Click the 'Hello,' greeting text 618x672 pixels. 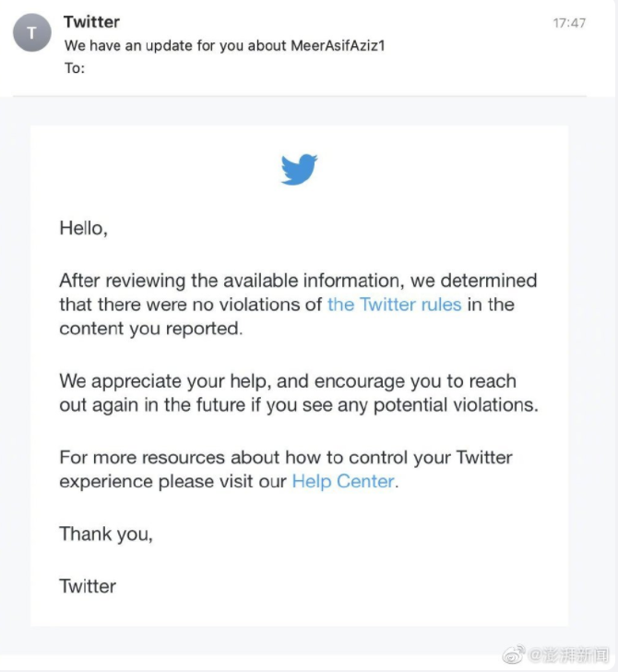pos(84,228)
